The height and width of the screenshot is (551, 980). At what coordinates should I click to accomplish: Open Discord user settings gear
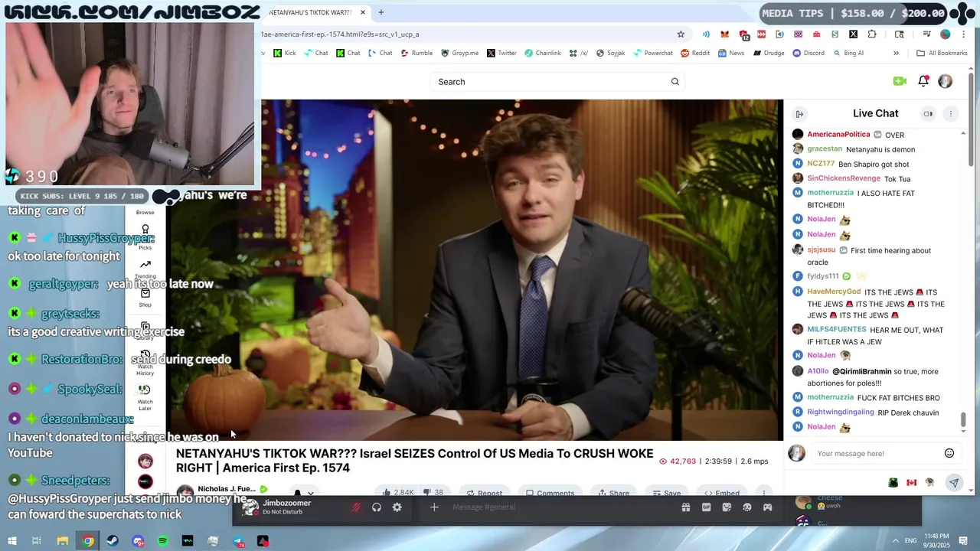(x=397, y=507)
